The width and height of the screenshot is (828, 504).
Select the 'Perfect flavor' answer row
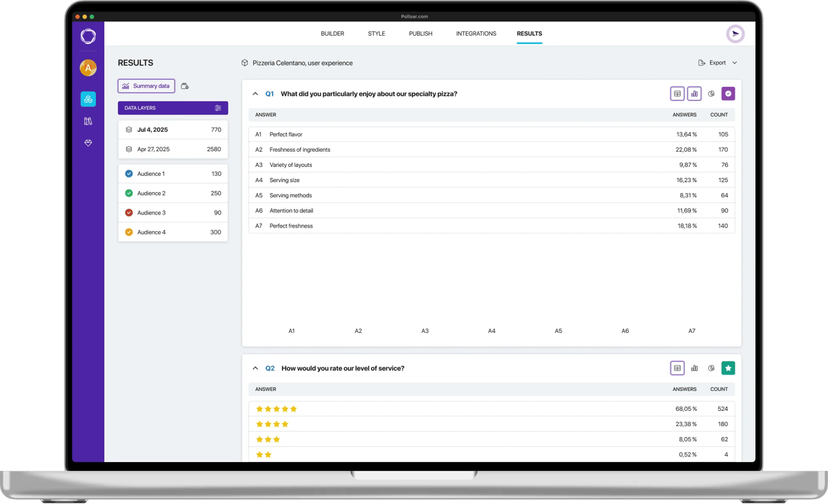(x=492, y=134)
